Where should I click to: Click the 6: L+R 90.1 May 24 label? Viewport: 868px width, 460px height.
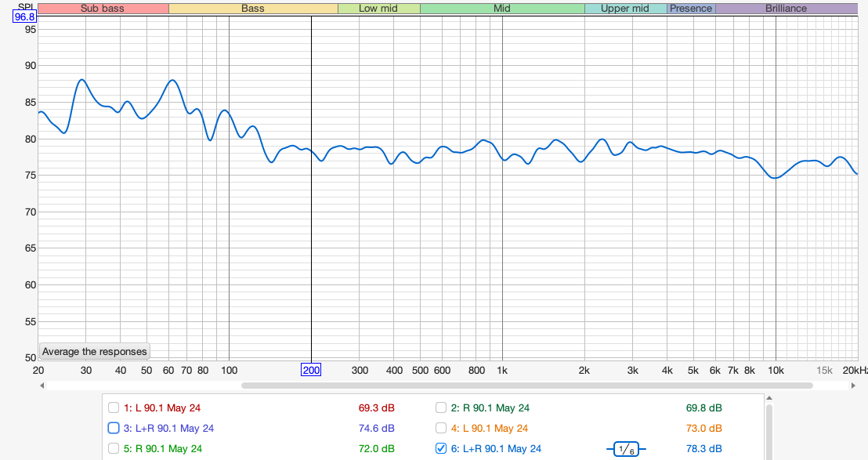[x=496, y=448]
